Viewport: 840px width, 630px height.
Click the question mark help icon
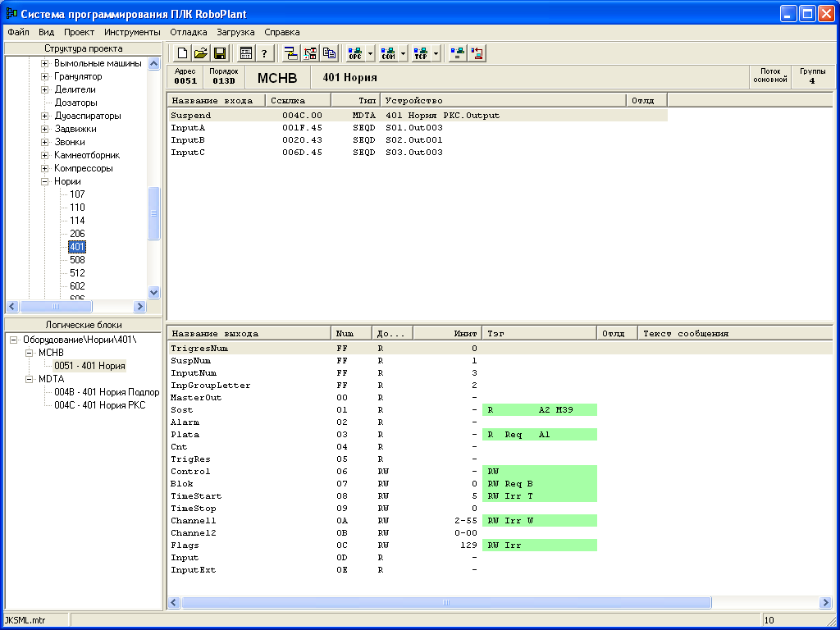click(x=264, y=53)
